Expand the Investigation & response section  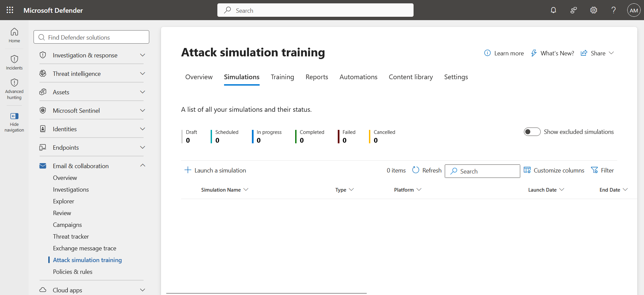point(143,55)
